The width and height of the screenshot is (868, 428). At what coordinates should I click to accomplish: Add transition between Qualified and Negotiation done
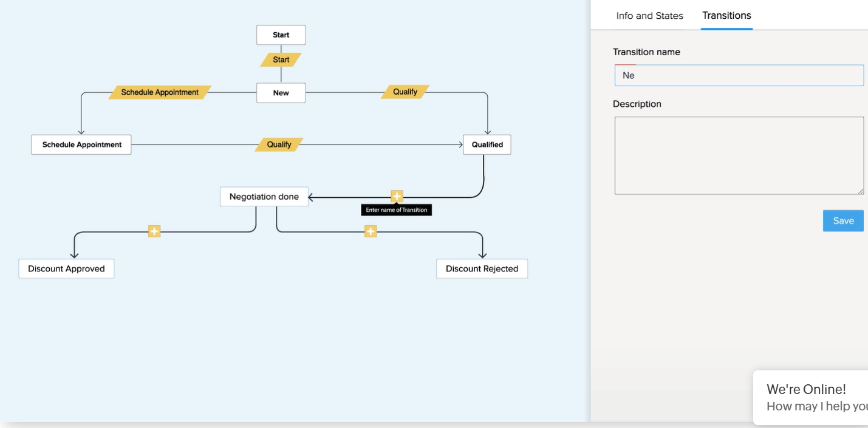point(397,196)
